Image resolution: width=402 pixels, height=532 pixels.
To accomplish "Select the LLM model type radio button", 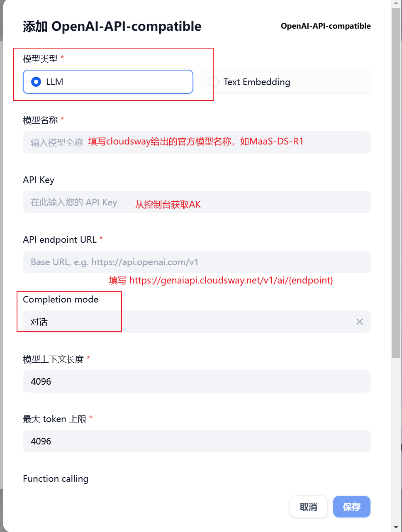I will click(x=108, y=82).
